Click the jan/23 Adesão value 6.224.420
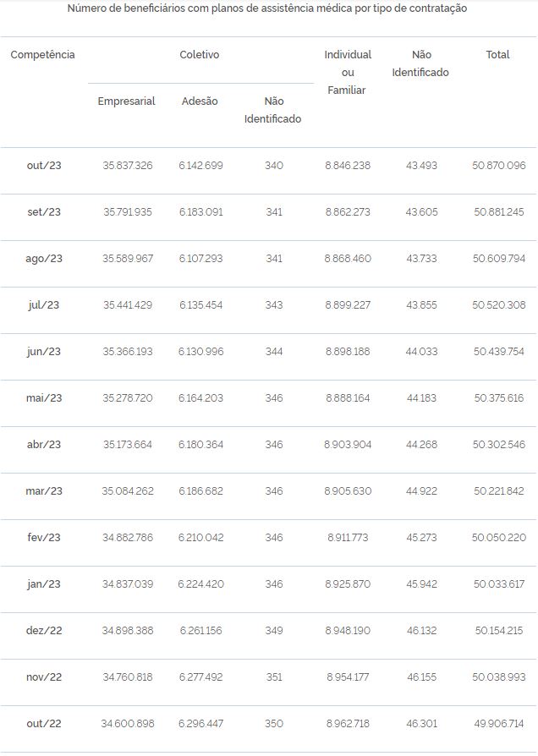The height and width of the screenshot is (756, 538). pyautogui.click(x=200, y=584)
